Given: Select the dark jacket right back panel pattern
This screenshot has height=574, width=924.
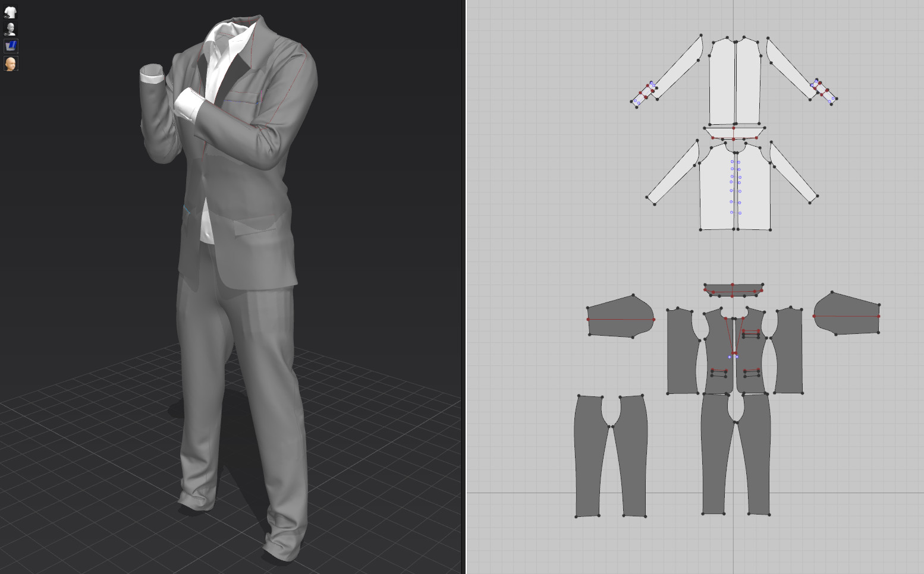Looking at the screenshot, I should pos(788,351).
